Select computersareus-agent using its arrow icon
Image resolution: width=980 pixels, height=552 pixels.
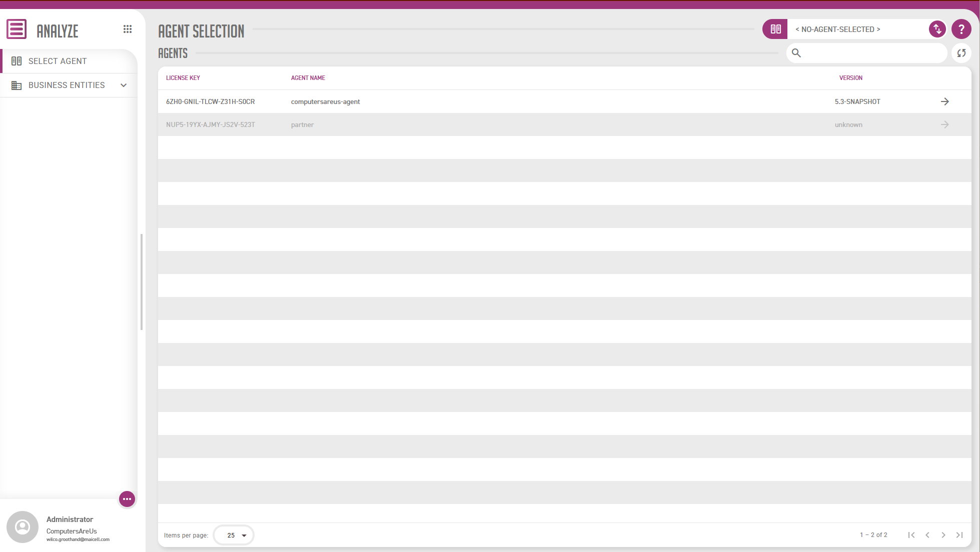click(944, 101)
